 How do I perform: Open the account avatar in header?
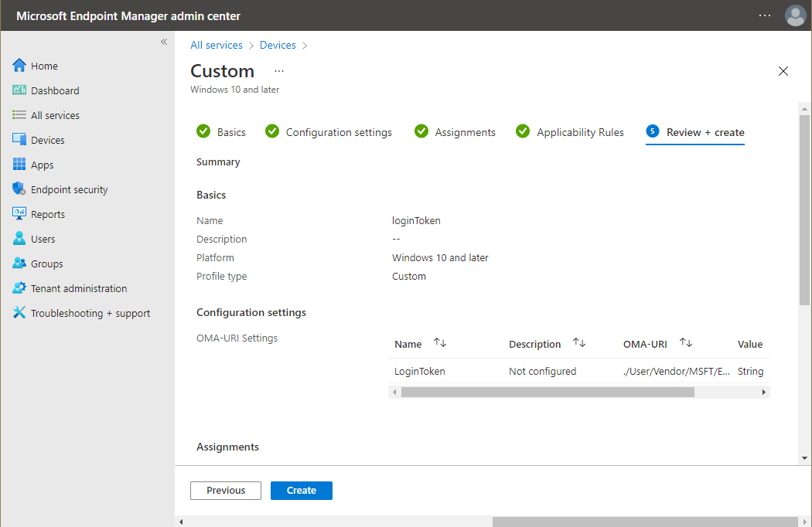[796, 15]
